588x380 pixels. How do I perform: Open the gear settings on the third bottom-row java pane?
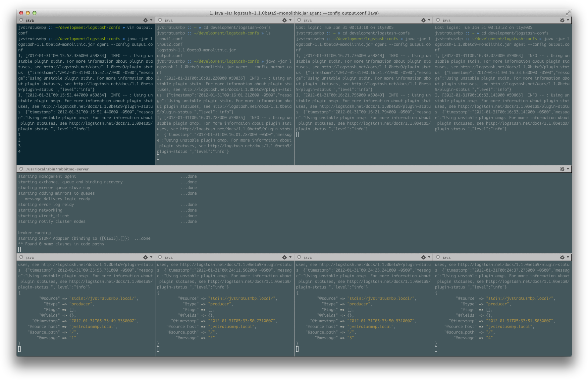coord(423,257)
